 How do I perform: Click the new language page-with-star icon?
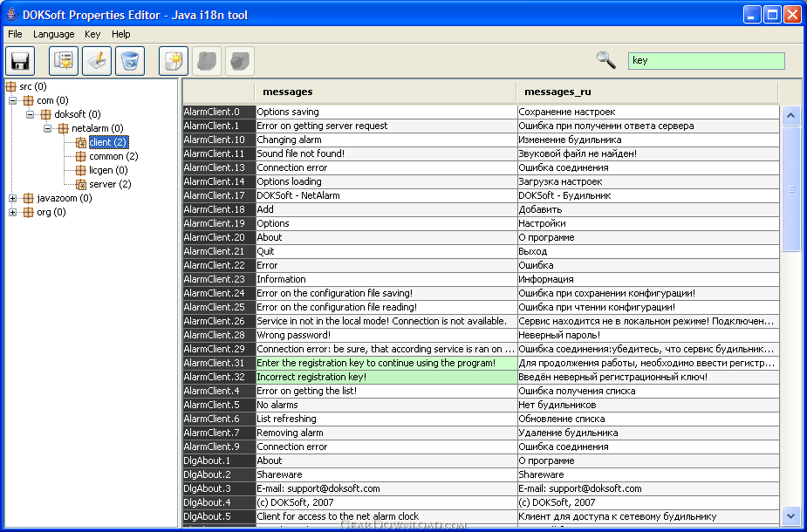(x=174, y=61)
